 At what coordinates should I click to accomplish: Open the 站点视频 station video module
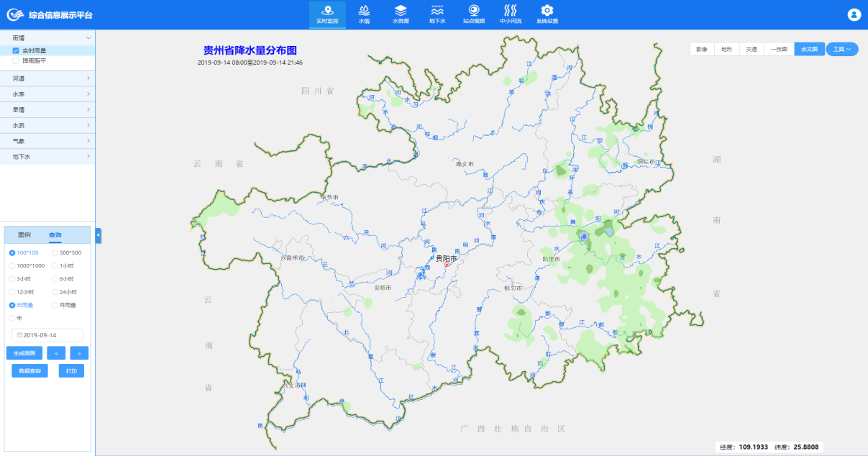(x=473, y=14)
